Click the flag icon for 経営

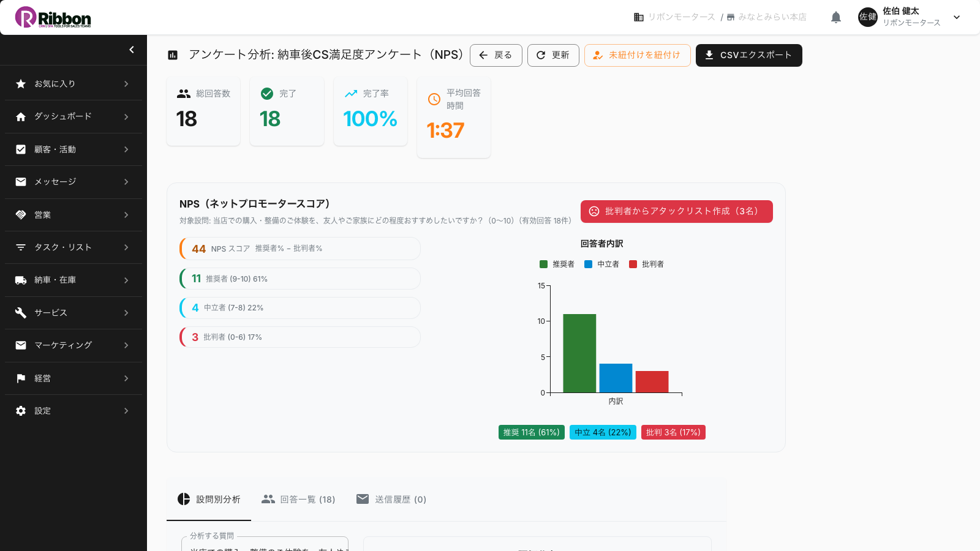[x=21, y=378]
